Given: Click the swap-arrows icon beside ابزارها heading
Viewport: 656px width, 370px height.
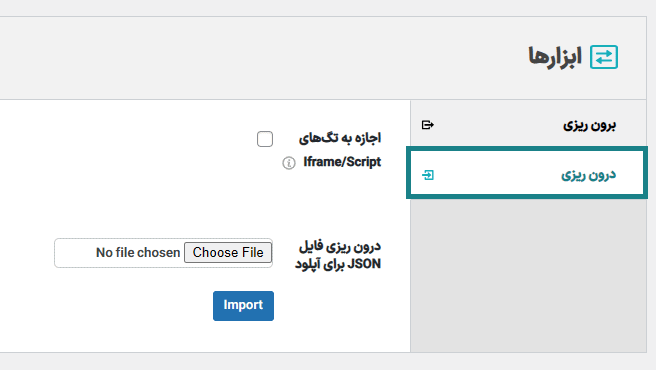Looking at the screenshot, I should pos(604,57).
